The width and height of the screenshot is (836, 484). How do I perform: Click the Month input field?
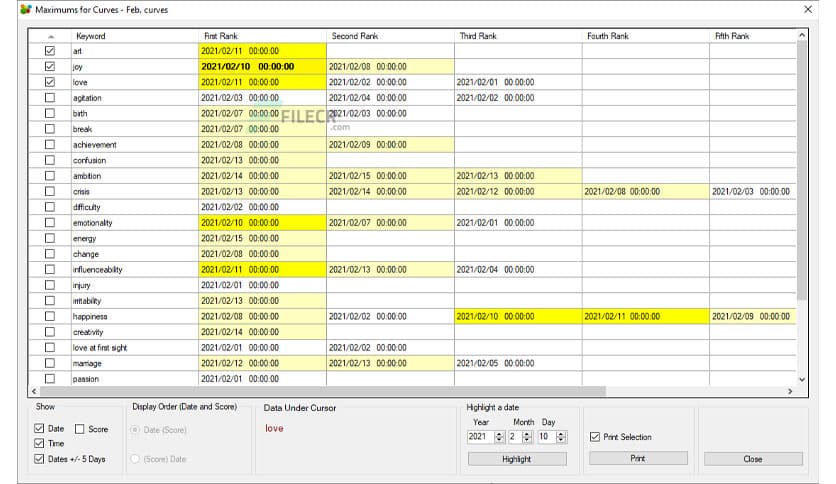pyautogui.click(x=515, y=437)
